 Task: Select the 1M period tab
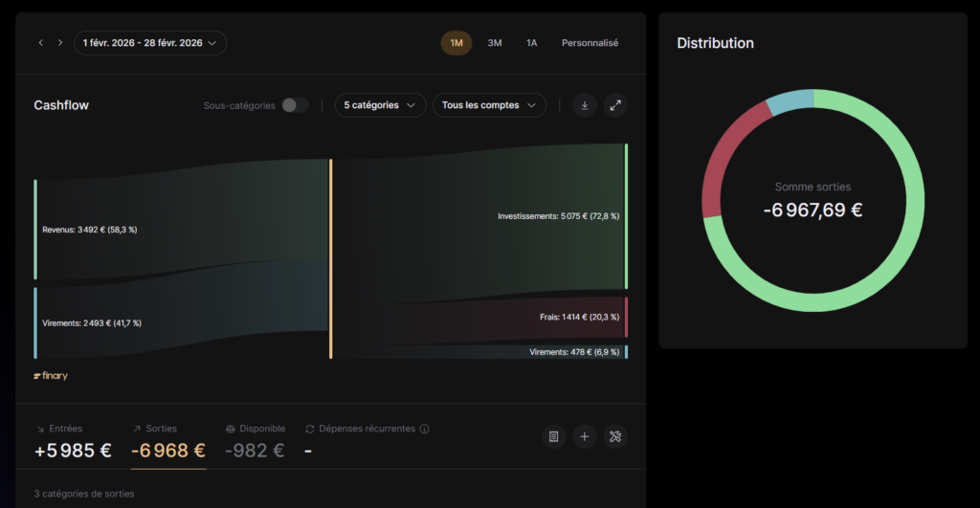point(457,43)
